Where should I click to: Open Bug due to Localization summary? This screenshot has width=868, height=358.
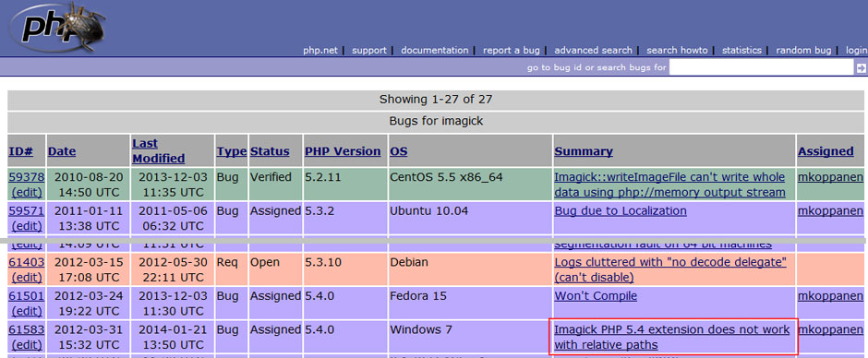point(621,210)
